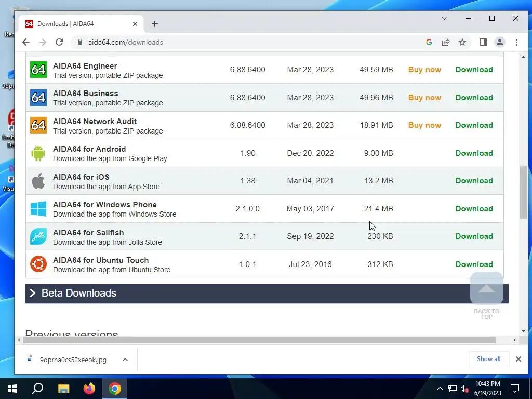The width and height of the screenshot is (532, 399).
Task: Buy now AIDA64 Engineer
Action: (424, 70)
